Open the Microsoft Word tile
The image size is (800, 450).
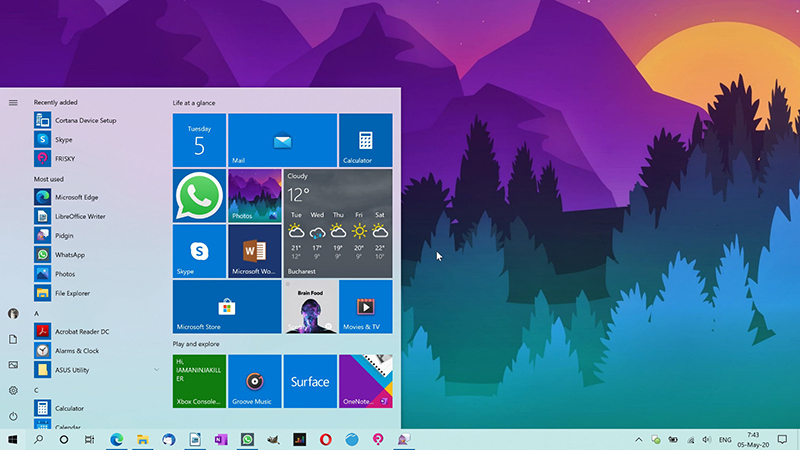[255, 252]
